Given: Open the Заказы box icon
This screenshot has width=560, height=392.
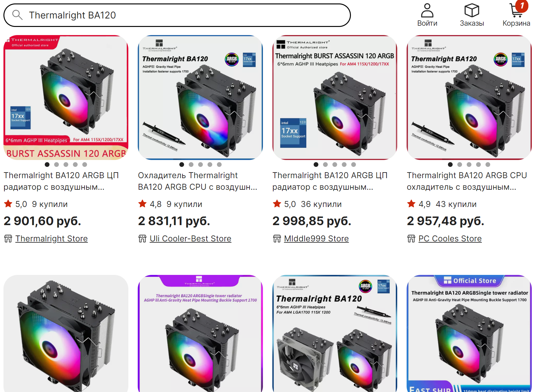Looking at the screenshot, I should (x=472, y=10).
